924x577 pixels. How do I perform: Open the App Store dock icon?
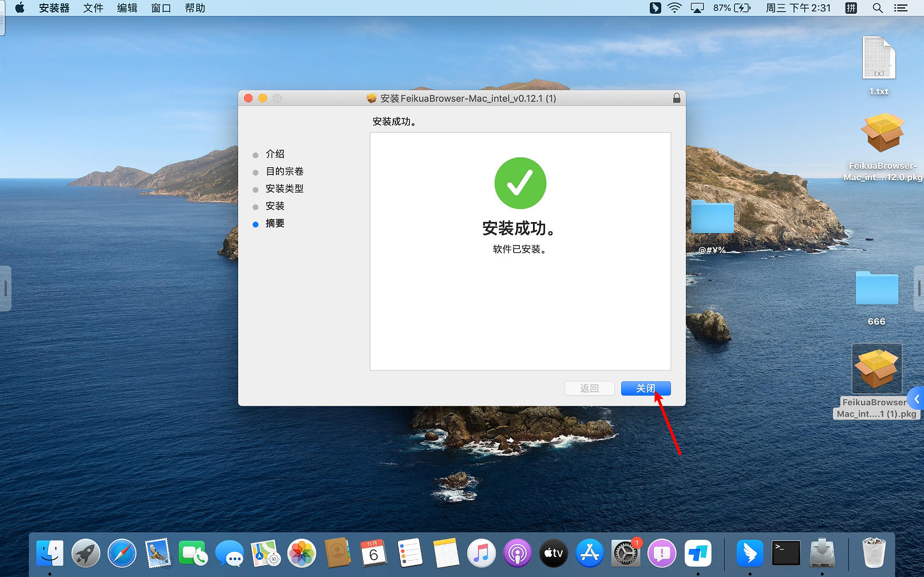tap(589, 554)
